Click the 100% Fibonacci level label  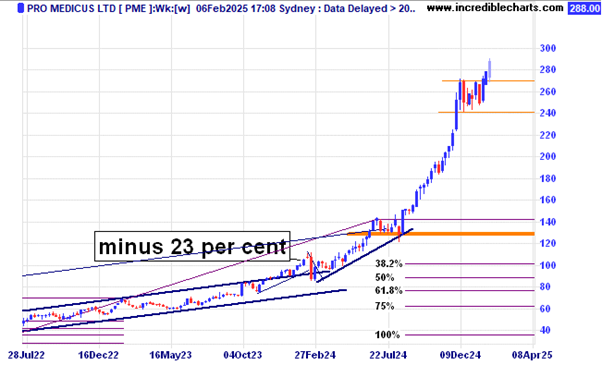click(387, 335)
